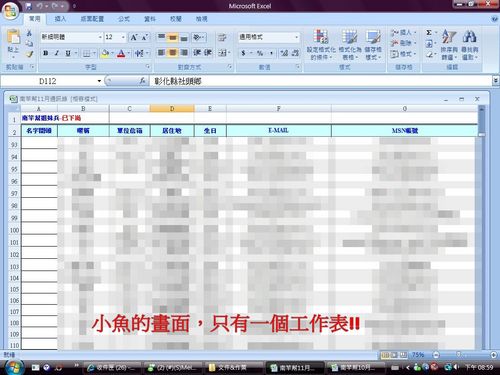
Task: Select the AutoSum sigma icon
Action: tap(429, 32)
